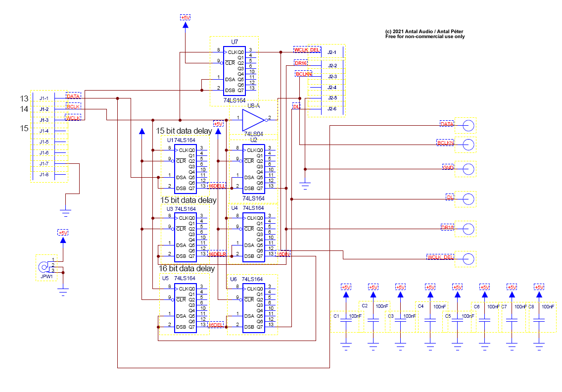Click the 100nF value of capacitor C8
This screenshot has width=562, height=392.
pyautogui.click(x=548, y=307)
